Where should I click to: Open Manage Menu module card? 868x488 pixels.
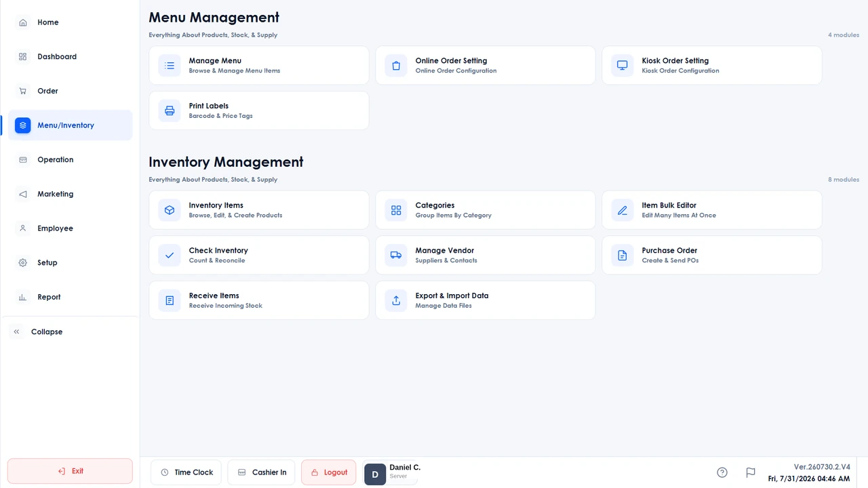click(259, 66)
